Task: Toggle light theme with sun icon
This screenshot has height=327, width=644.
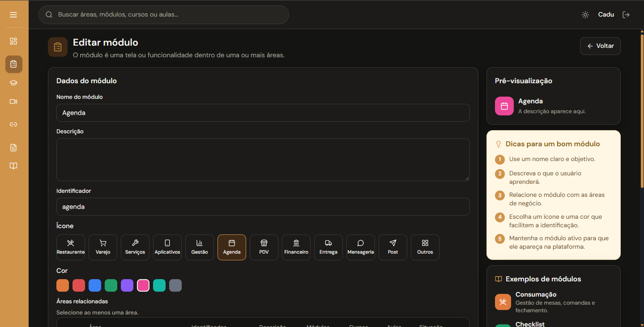Action: [x=585, y=15]
